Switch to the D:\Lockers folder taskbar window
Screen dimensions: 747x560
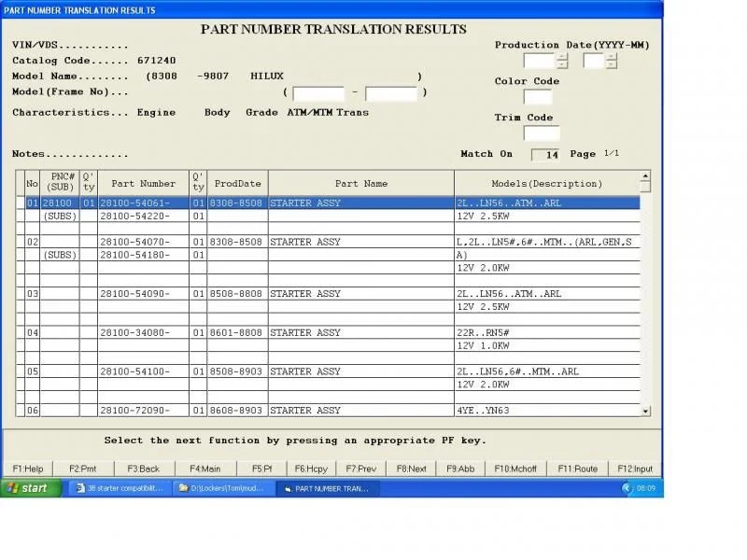(223, 488)
